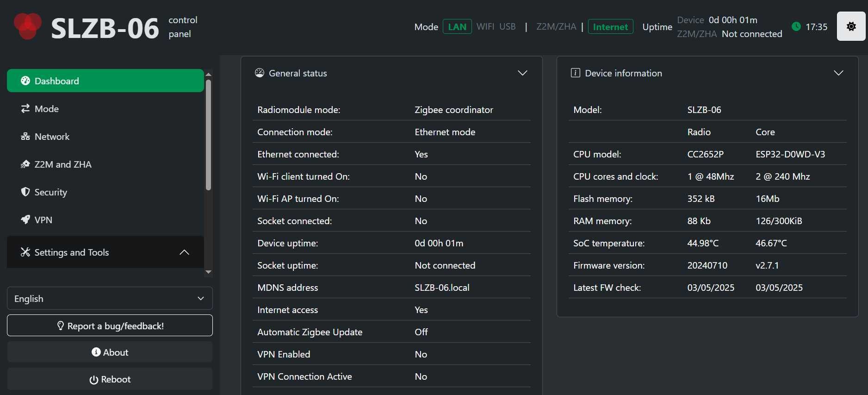Collapse the Device information panel chevron
This screenshot has height=395, width=868.
point(838,73)
